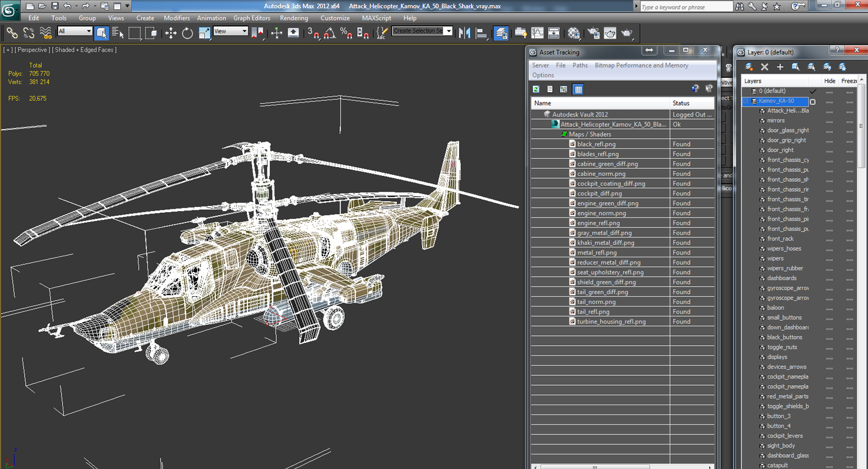Screen dimensions: 868x469
Task: Toggle Angle Snap
Action: tap(330, 33)
